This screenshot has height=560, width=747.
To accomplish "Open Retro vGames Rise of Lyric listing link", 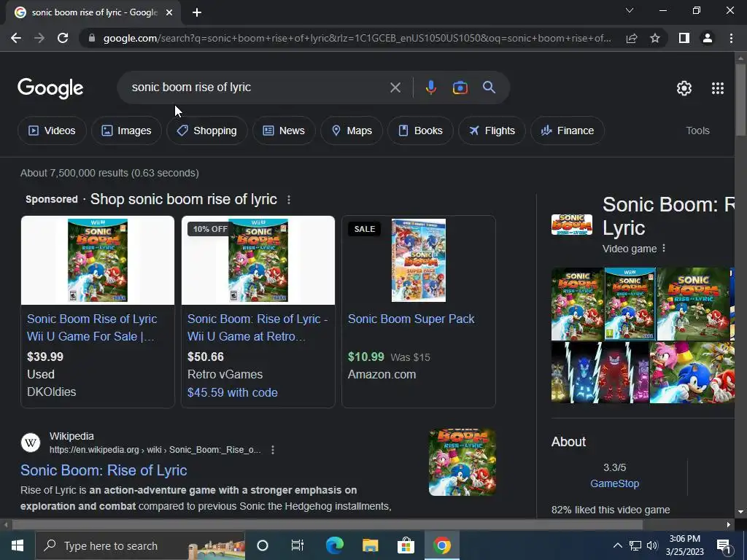I will point(258,327).
